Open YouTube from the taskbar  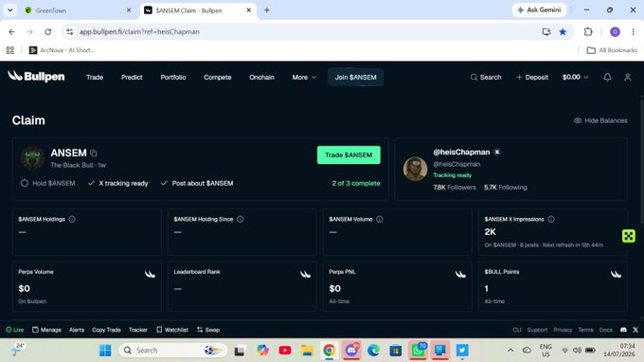tap(285, 351)
